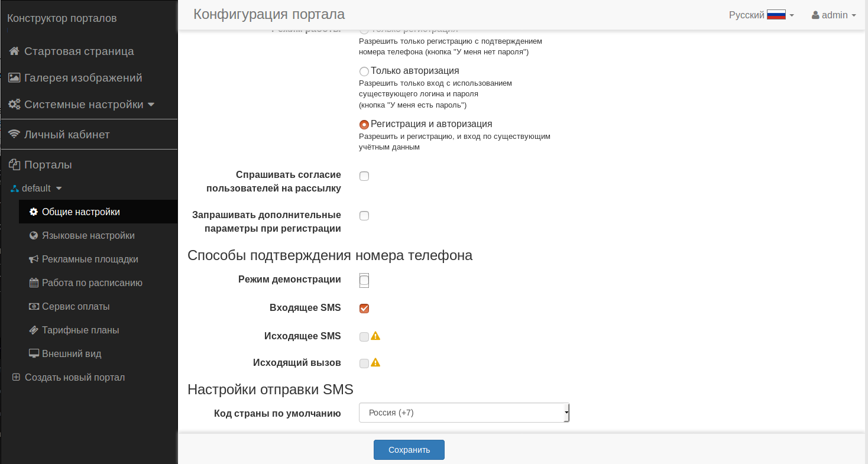Screen dimensions: 868x464
Task: Click the warning icon next to Исходящее SMS
Action: [x=375, y=336]
